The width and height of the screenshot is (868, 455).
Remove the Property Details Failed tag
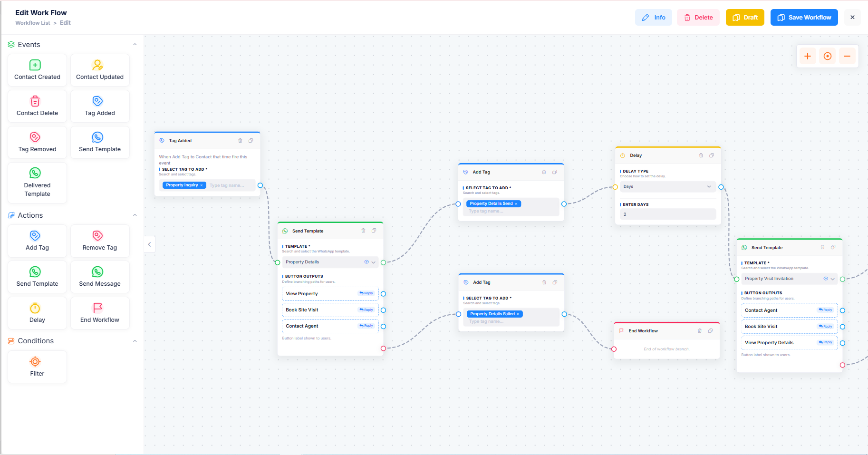click(x=518, y=314)
